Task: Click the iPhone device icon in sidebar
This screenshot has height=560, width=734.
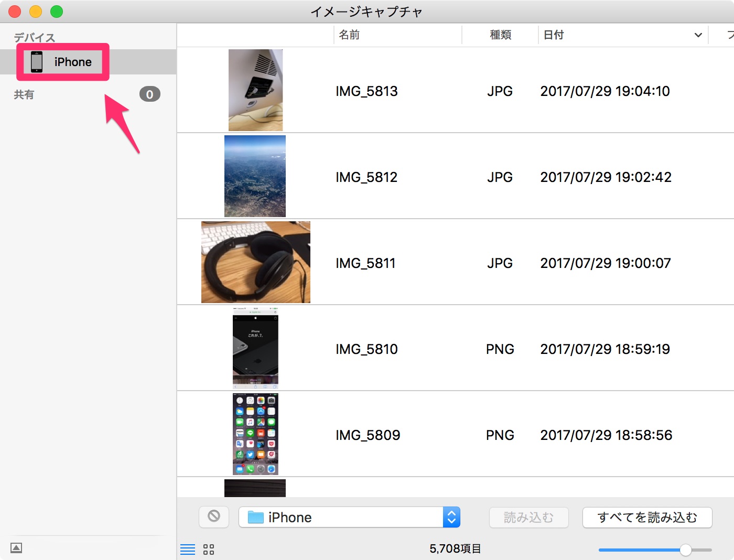Action: point(37,62)
